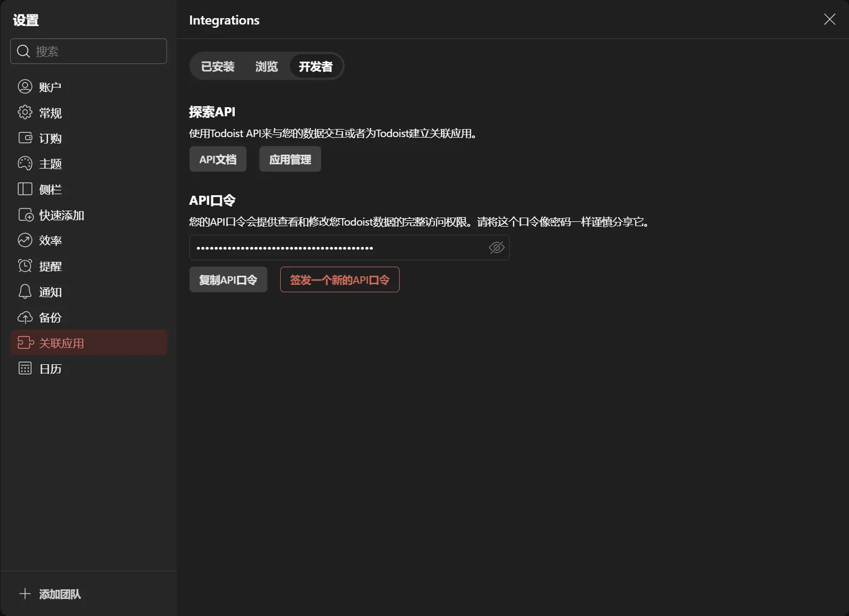
Task: Open general (常规) settings gear icon
Action: (x=25, y=113)
